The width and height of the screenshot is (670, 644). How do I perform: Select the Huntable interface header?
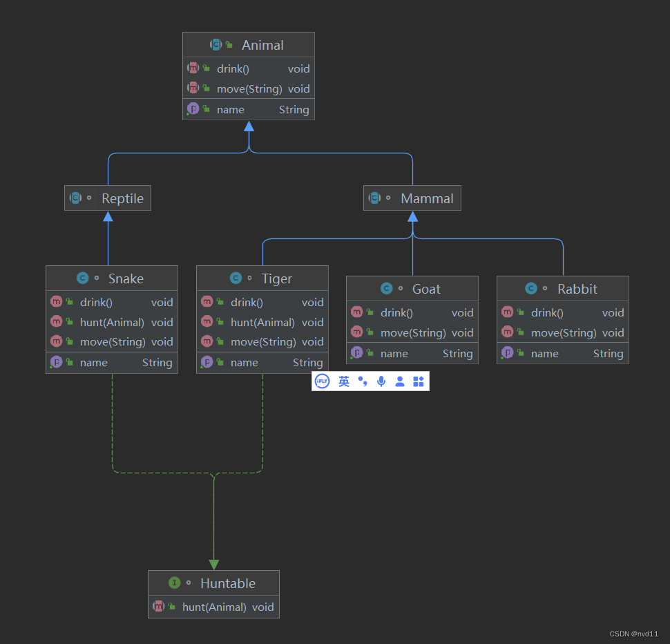pos(213,583)
